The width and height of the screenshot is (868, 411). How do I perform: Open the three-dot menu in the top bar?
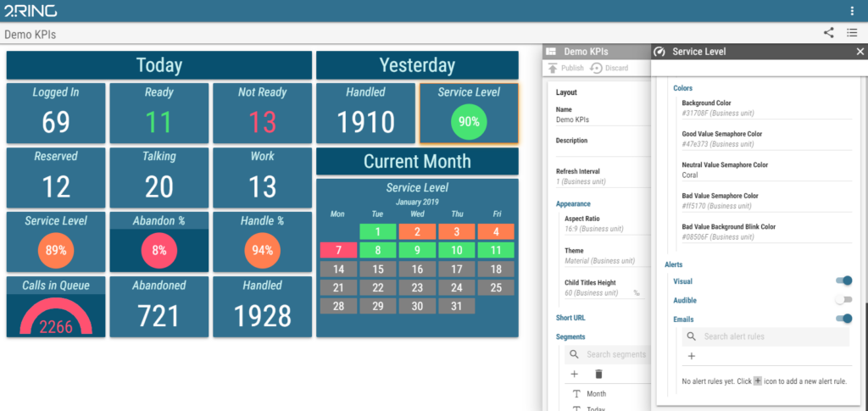tap(852, 11)
